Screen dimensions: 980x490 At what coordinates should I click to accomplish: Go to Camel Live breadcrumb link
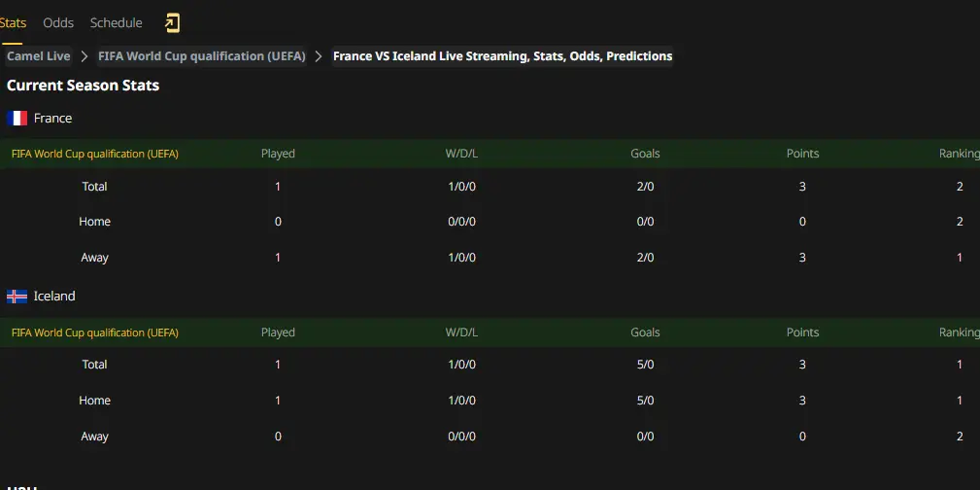(38, 56)
